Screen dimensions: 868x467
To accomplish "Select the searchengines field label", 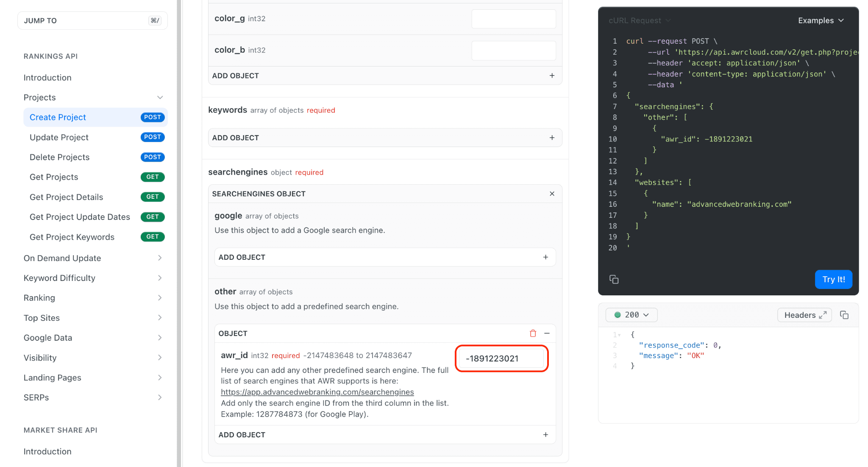I will (238, 172).
